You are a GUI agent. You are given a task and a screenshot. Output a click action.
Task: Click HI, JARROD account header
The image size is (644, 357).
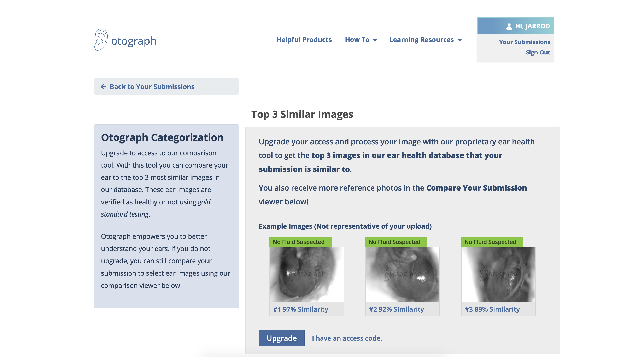(x=515, y=26)
